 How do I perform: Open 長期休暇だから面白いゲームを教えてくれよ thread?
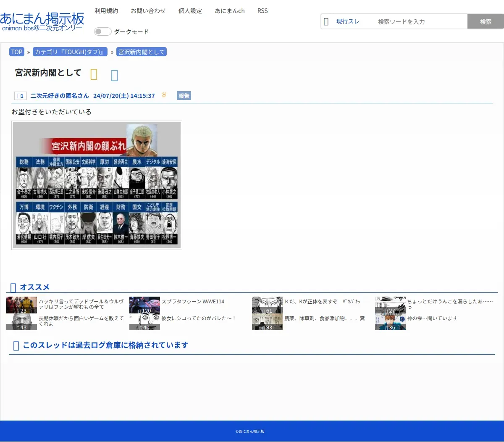tap(81, 321)
